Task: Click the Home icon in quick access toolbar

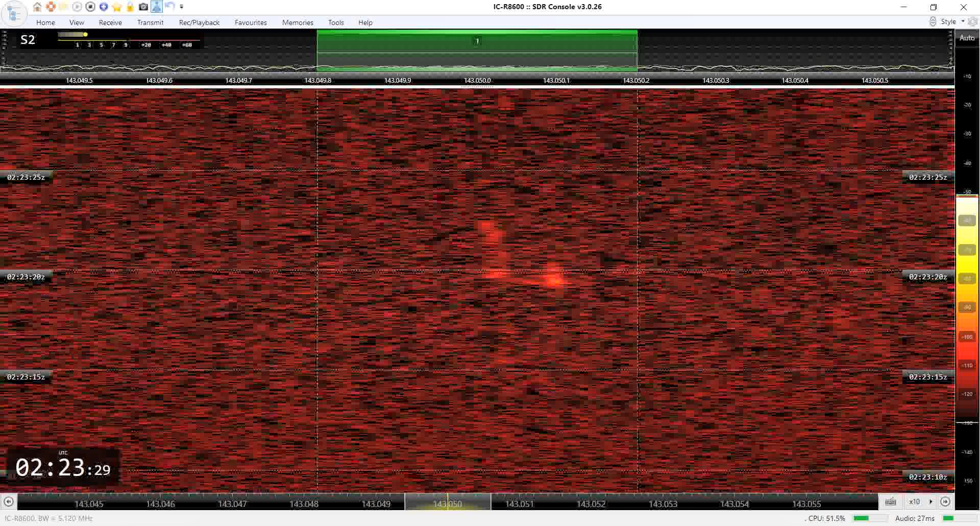Action: [x=37, y=7]
